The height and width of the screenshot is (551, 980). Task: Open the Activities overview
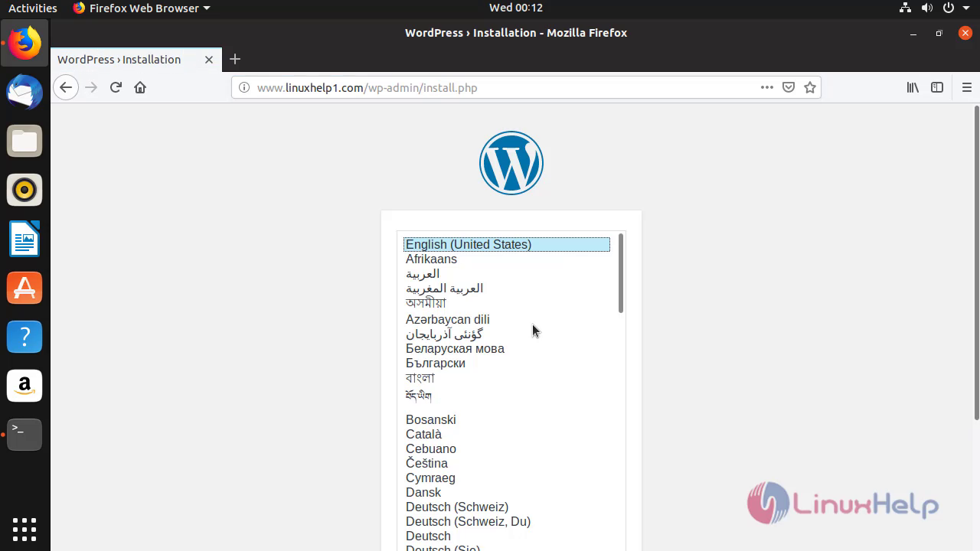(x=32, y=8)
